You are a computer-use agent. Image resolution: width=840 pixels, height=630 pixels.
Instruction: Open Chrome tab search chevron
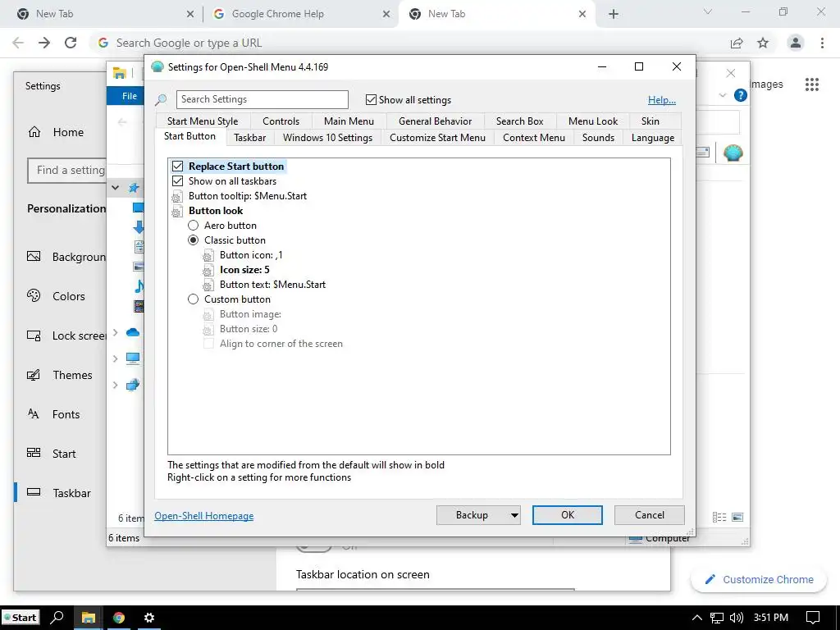(x=708, y=11)
